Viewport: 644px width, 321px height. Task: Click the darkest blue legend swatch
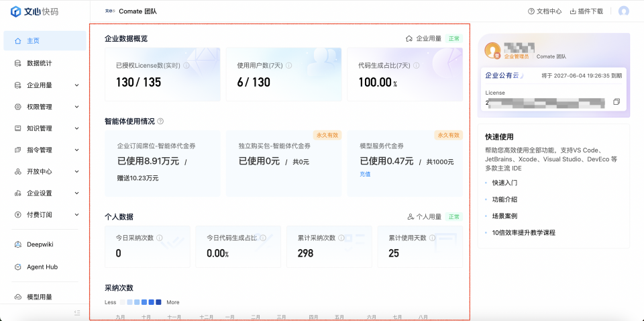point(158,302)
